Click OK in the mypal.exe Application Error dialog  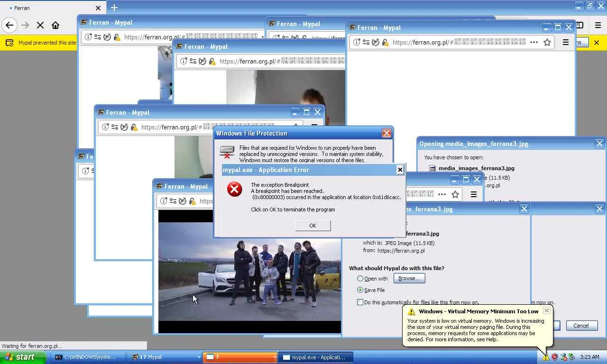point(313,226)
